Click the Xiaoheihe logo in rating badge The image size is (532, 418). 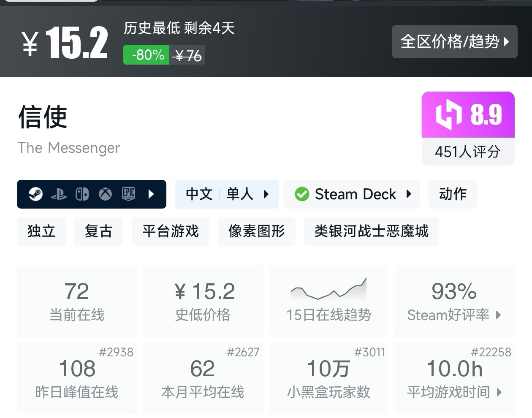click(448, 114)
